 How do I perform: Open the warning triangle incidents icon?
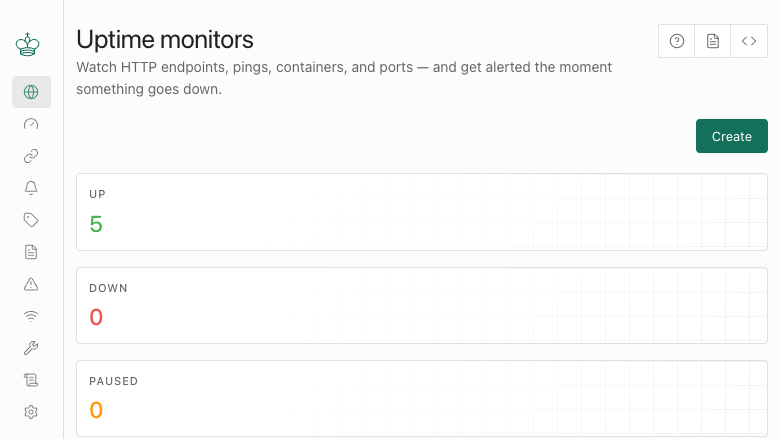pos(31,284)
